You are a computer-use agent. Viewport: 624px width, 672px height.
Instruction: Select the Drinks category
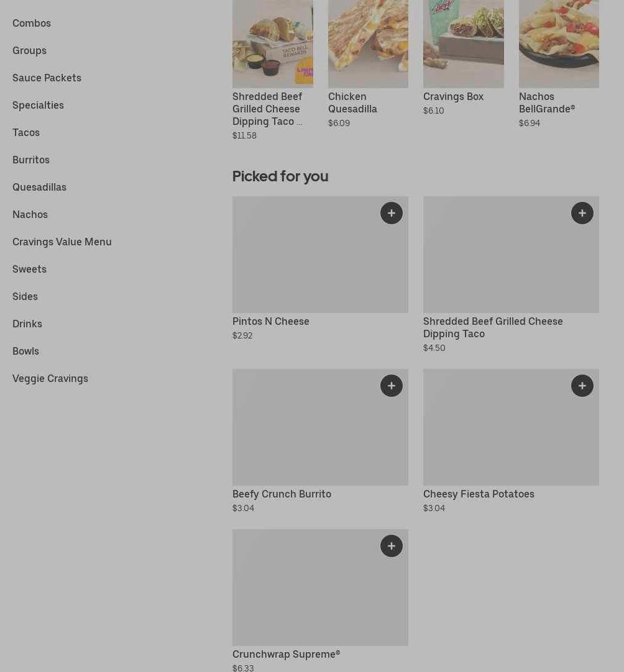tap(27, 324)
